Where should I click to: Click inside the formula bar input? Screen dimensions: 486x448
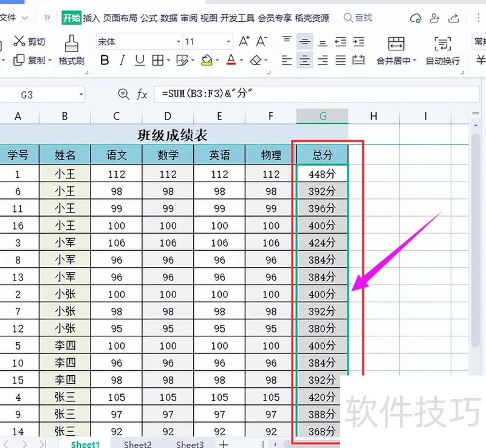[304, 94]
